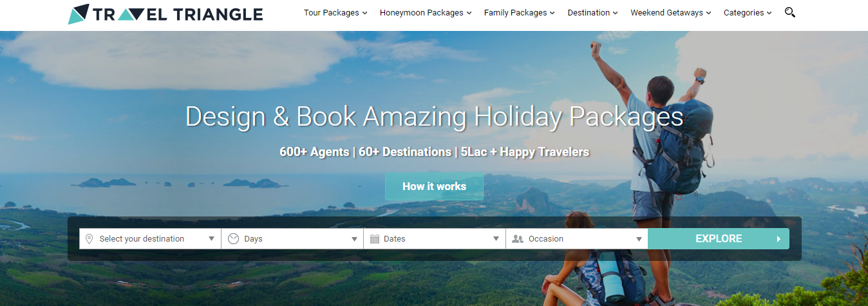The width and height of the screenshot is (868, 306).
Task: Click the clock icon beside Days
Action: coord(233,239)
